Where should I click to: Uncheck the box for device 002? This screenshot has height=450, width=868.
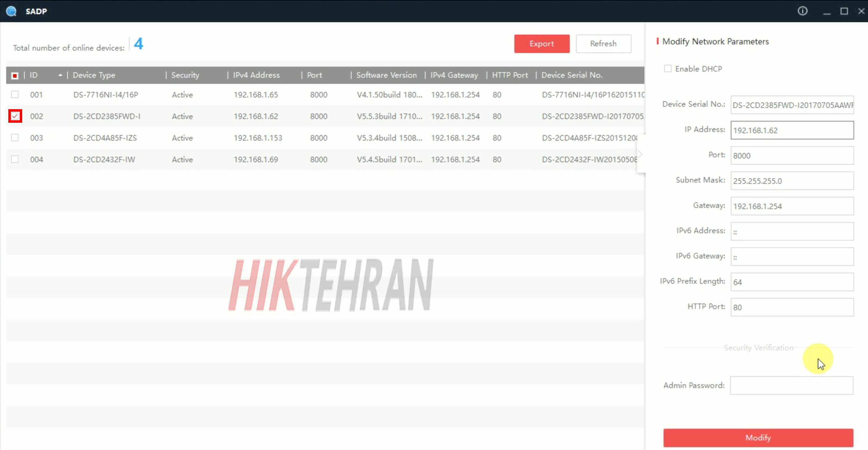pos(15,116)
